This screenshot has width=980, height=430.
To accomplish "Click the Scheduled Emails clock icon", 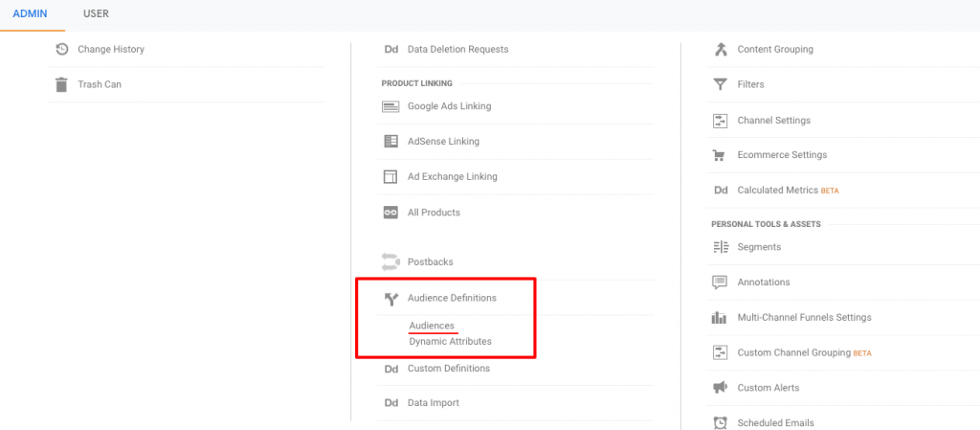I will tap(720, 423).
